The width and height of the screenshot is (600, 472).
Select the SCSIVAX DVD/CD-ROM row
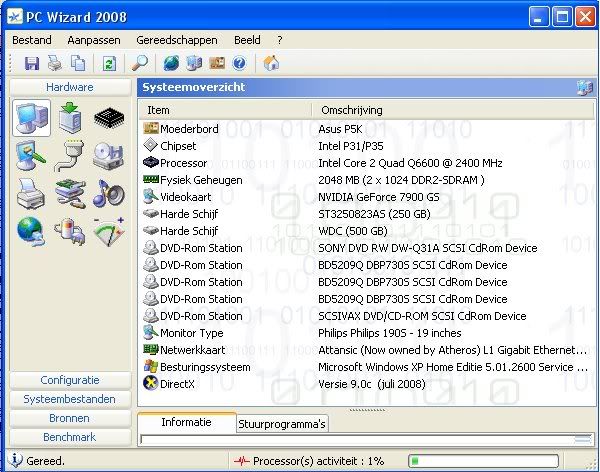(x=367, y=316)
